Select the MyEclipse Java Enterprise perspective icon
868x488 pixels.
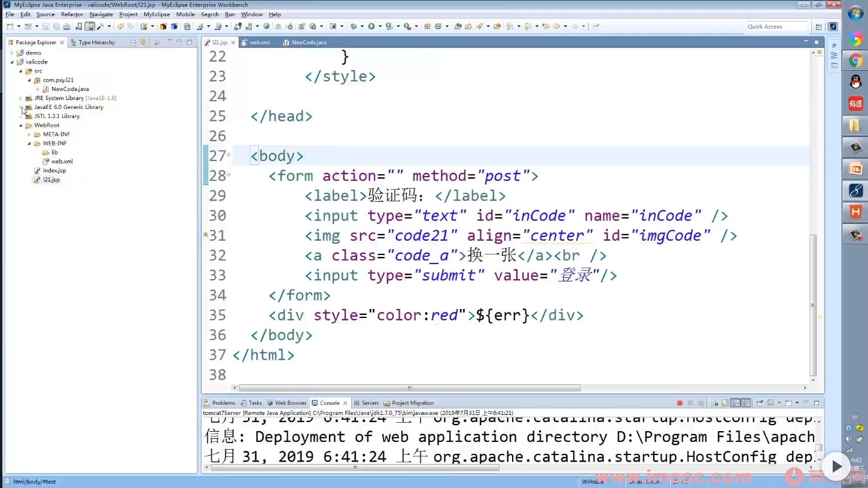[833, 26]
